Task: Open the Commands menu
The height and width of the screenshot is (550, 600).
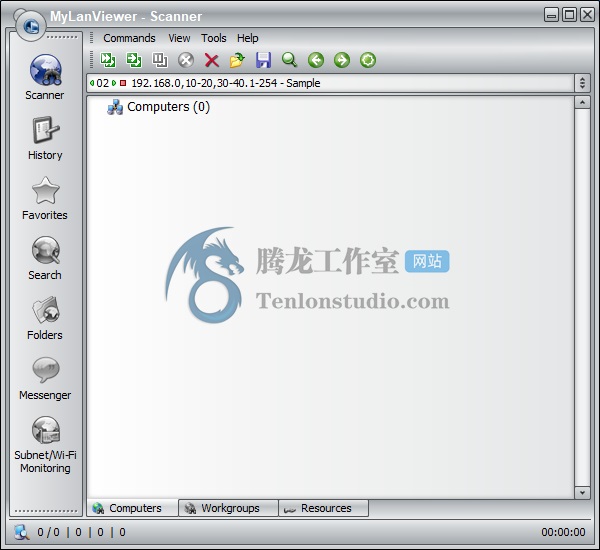Action: [129, 38]
